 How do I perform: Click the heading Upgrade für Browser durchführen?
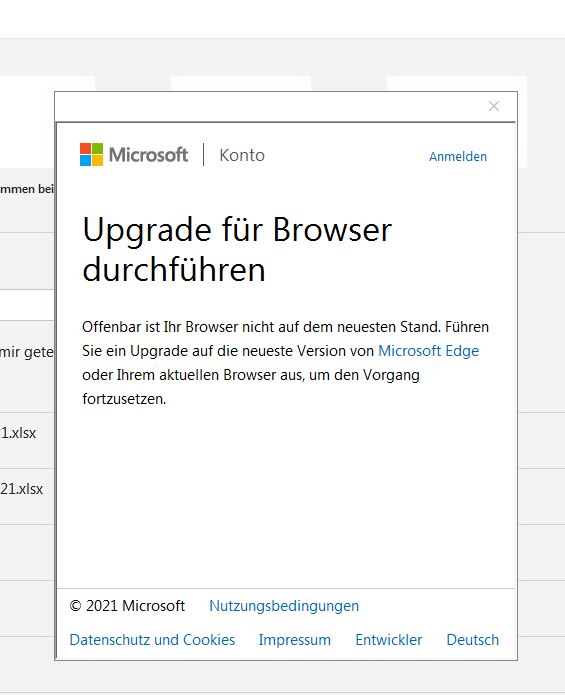coord(237,249)
